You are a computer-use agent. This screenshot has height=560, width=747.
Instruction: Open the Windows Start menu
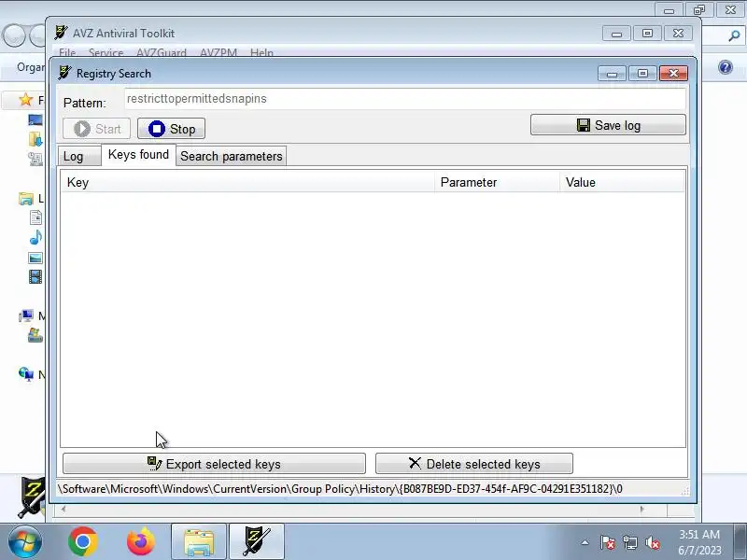(24, 542)
